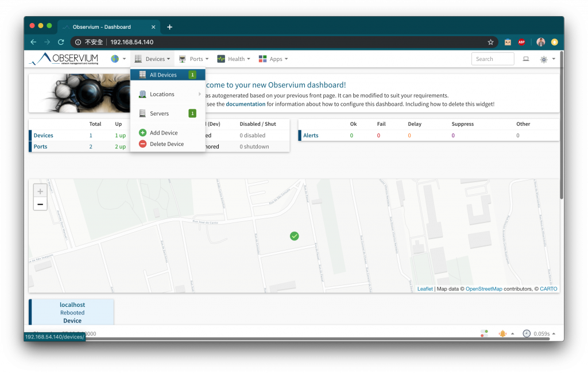588x373 pixels.
Task: Reload the page
Action: (x=61, y=42)
